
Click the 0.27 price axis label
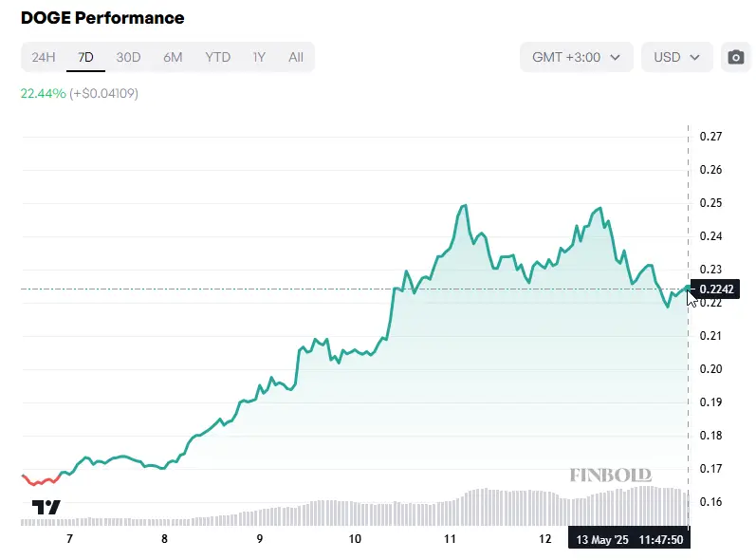pyautogui.click(x=710, y=137)
